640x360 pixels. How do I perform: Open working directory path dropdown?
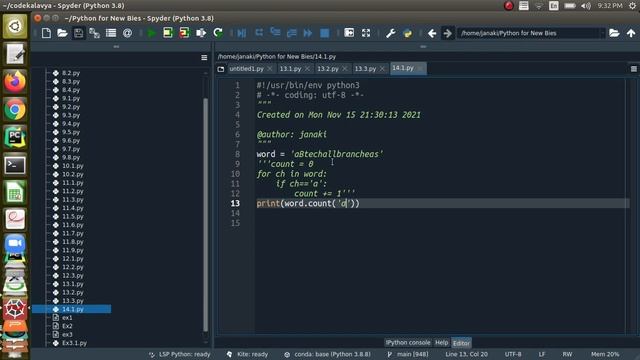(x=602, y=33)
